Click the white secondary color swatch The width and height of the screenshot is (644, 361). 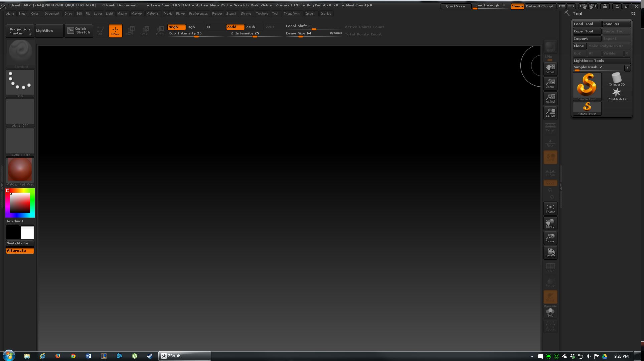27,232
